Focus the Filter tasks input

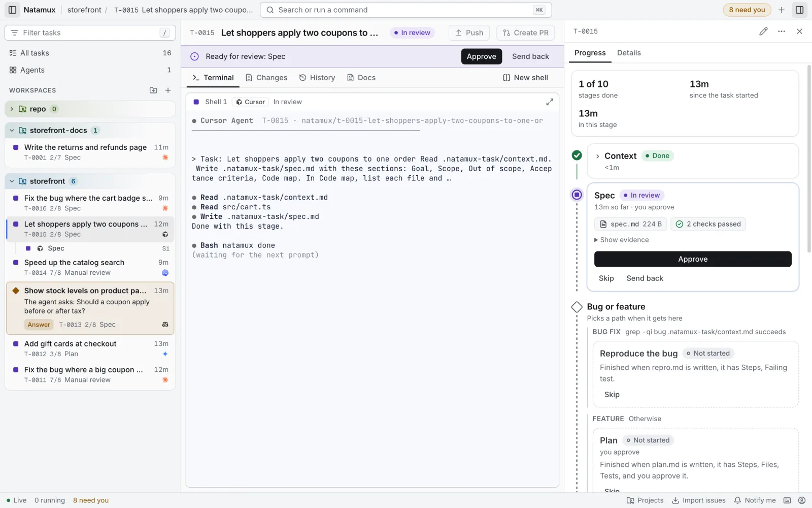pos(90,33)
